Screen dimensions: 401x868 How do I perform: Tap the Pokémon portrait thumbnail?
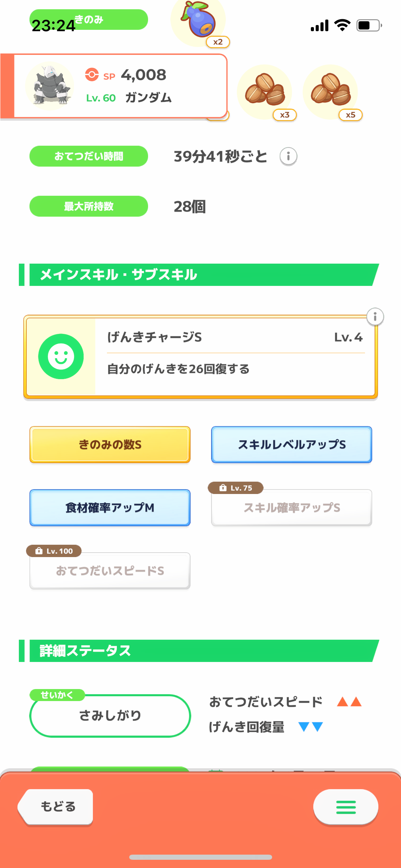pos(50,86)
